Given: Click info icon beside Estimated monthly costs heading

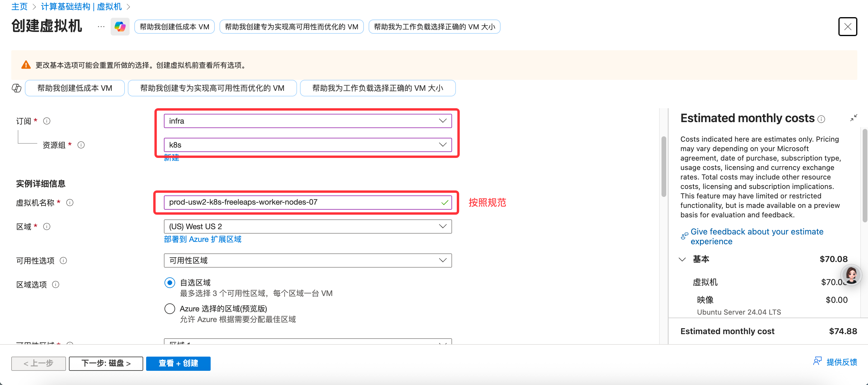Looking at the screenshot, I should [x=822, y=119].
